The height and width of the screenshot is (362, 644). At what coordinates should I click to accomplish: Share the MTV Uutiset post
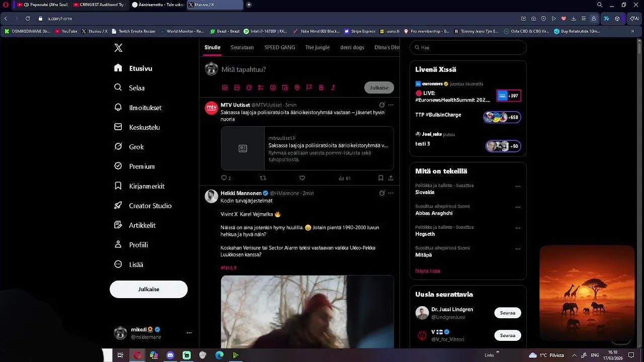coord(390,178)
